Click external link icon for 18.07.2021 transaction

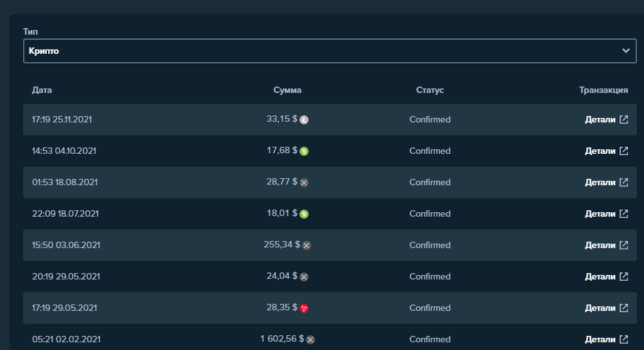tap(623, 213)
